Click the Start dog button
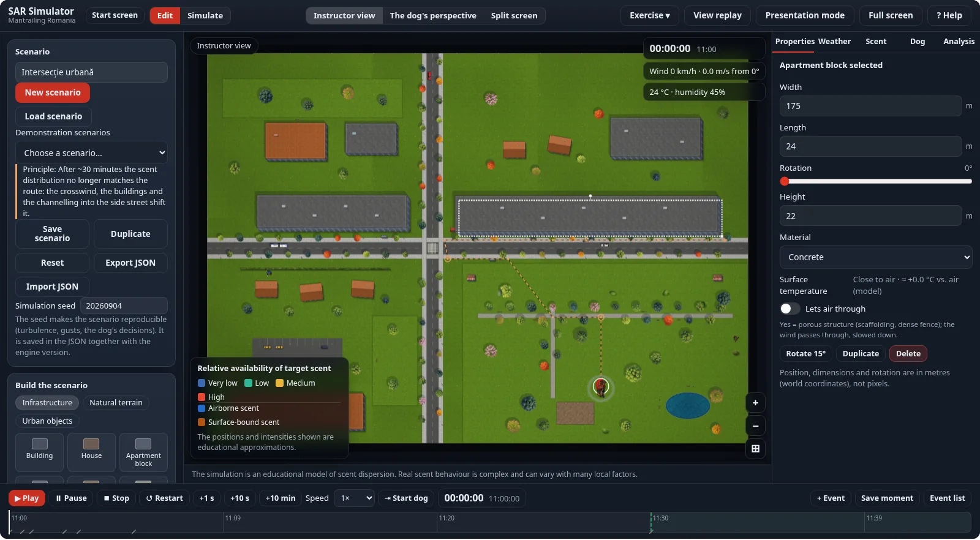Image resolution: width=980 pixels, height=540 pixels. 406,498
